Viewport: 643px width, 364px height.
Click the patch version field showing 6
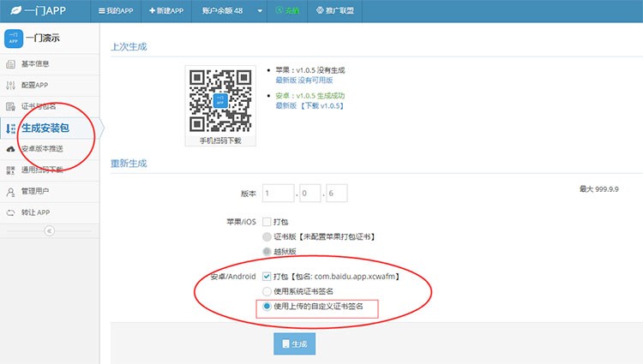[x=337, y=193]
